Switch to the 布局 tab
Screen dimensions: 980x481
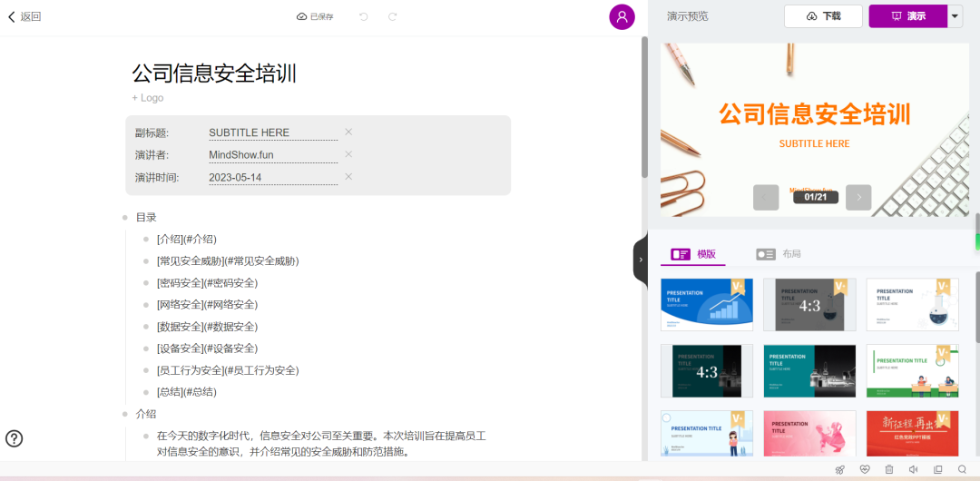tap(779, 254)
